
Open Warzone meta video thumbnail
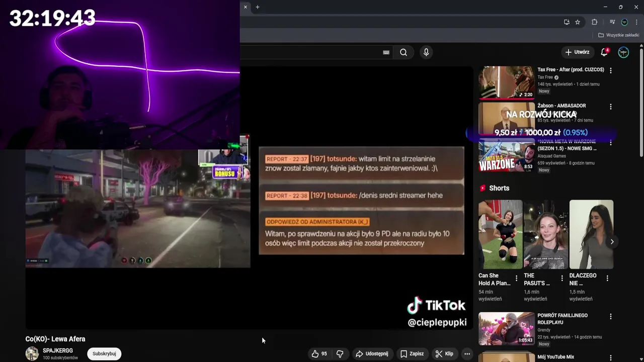pos(507,155)
